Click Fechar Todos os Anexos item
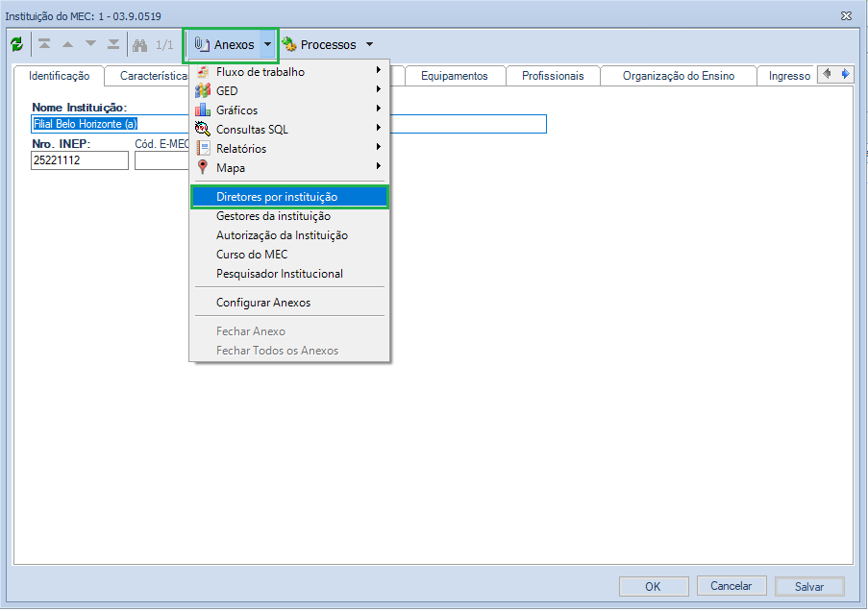The image size is (868, 611). [289, 351]
